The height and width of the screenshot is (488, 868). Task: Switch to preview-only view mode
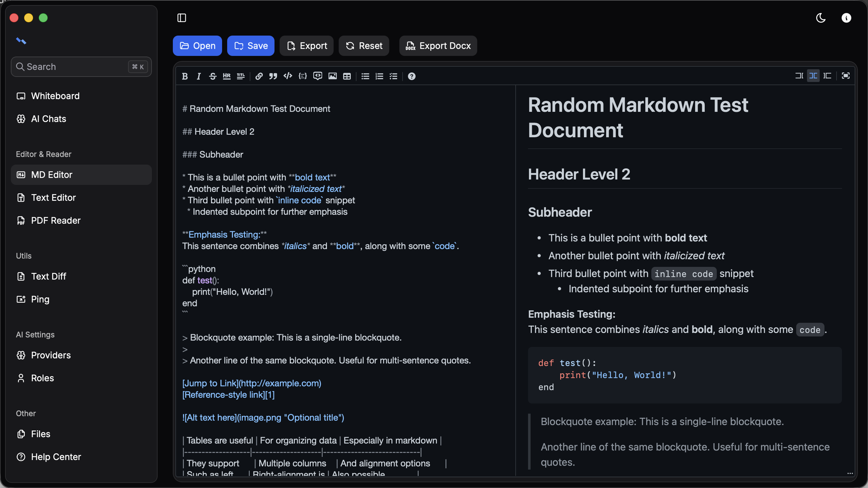(827, 76)
